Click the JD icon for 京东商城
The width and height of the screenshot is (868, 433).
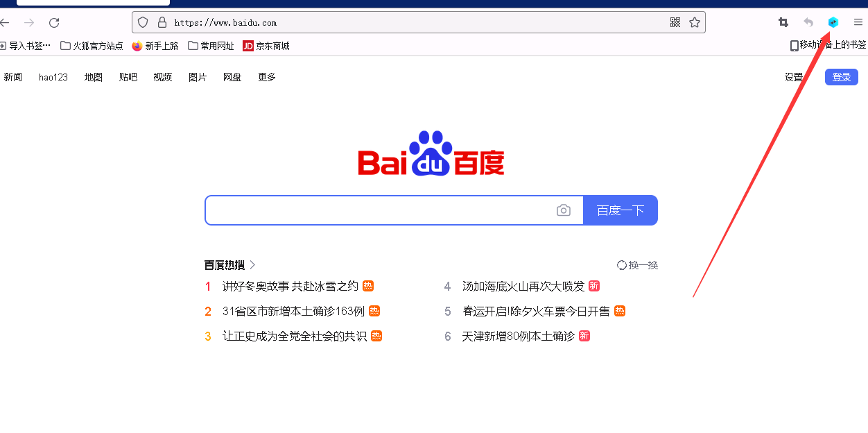(248, 46)
